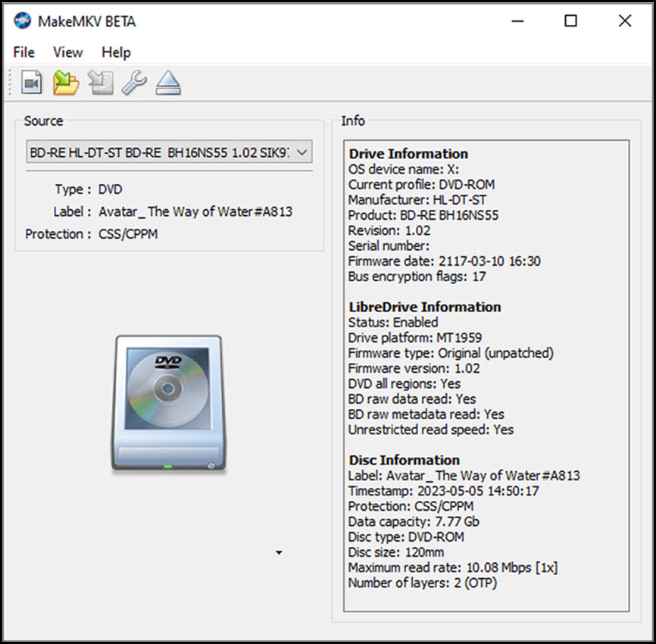Click the small arrow beside the drive icon
The image size is (656, 644).
coord(279,553)
